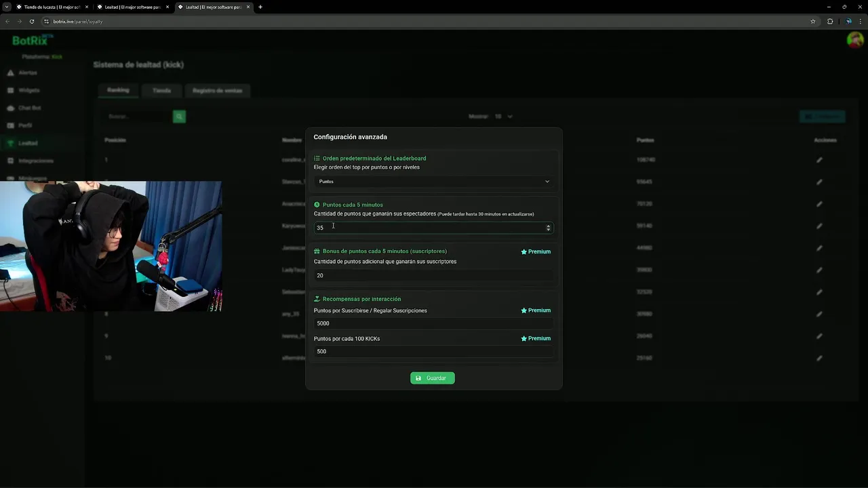Viewport: 868px width, 488px height.
Task: Edit the user with 106740 points
Action: pyautogui.click(x=819, y=160)
